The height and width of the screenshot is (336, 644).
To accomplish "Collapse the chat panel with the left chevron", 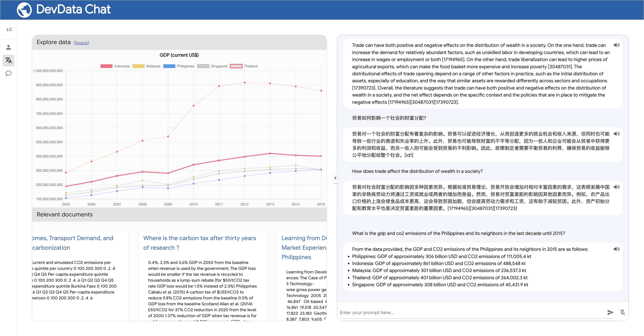I will point(335,178).
